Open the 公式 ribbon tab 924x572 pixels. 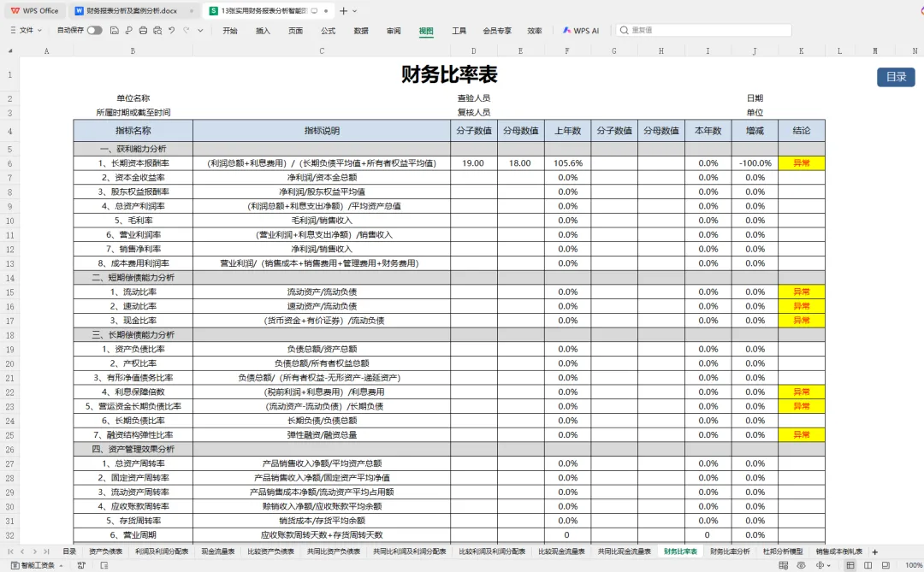pos(329,31)
